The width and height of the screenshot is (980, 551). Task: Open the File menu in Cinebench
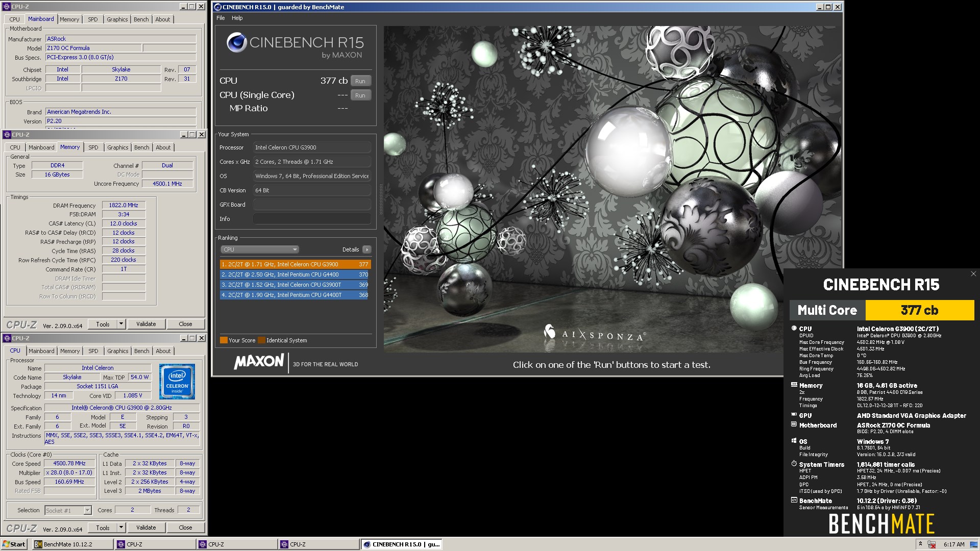pos(220,18)
